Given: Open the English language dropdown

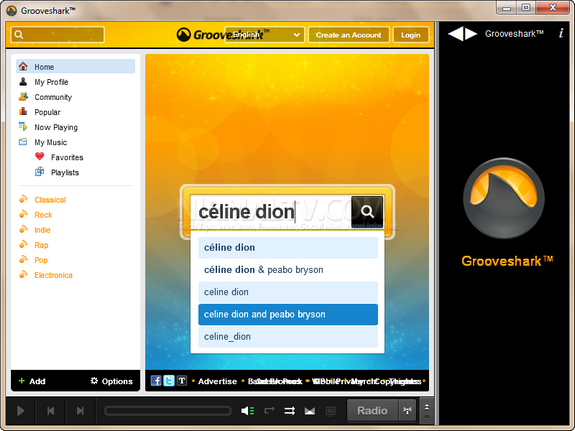Looking at the screenshot, I should (264, 35).
